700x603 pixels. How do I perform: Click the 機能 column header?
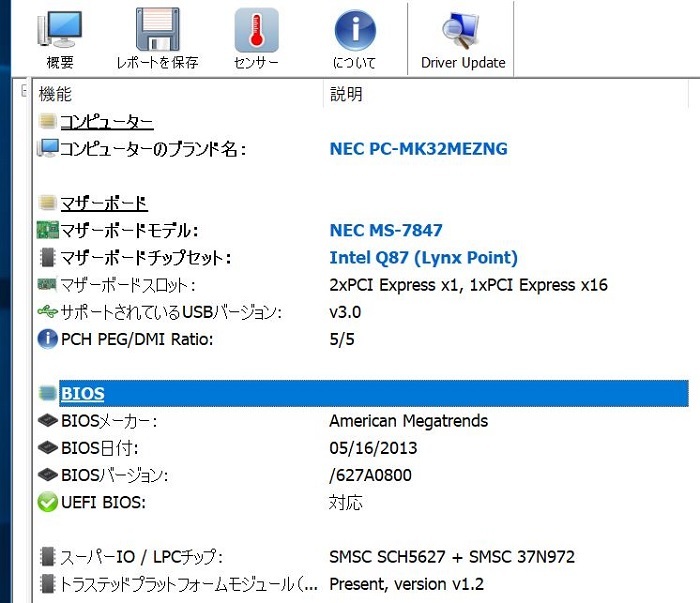point(55,94)
